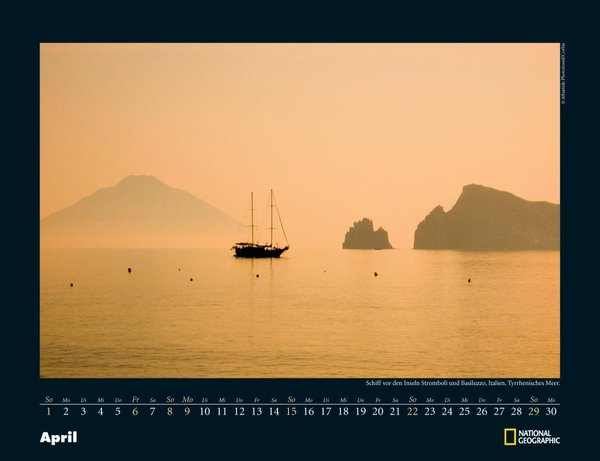Viewport: 600px width, 461px height.
Task: Click date 29 in the calendar strip
Action: (534, 411)
